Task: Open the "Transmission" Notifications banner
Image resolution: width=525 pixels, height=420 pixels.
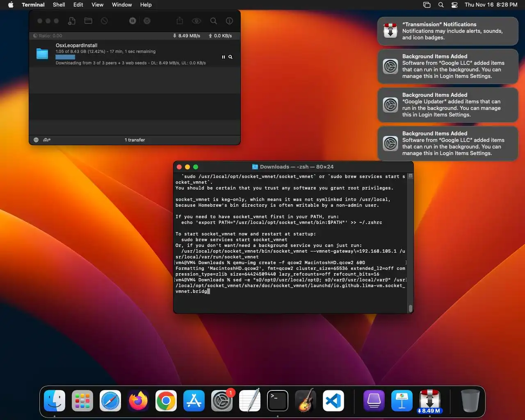Action: pos(448,31)
